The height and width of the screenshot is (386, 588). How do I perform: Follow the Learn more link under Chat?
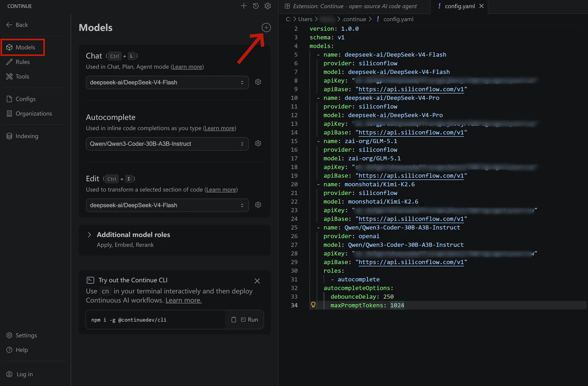(187, 67)
